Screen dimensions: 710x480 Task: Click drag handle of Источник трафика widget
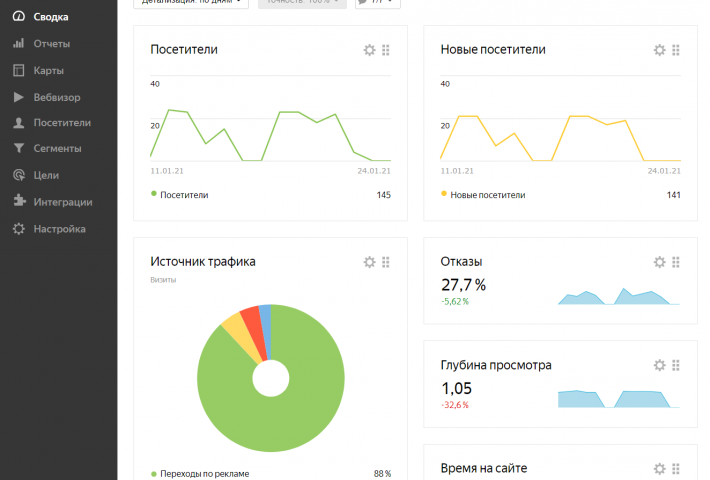[386, 262]
